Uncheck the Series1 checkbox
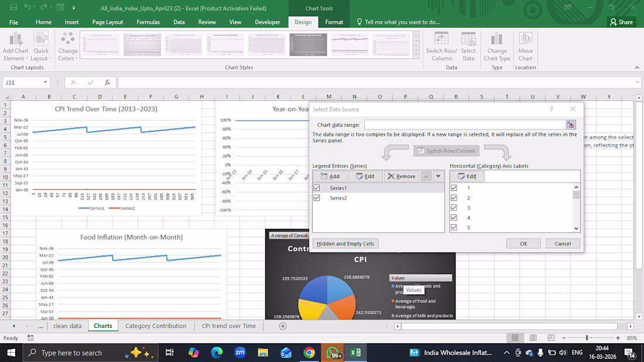 click(317, 188)
